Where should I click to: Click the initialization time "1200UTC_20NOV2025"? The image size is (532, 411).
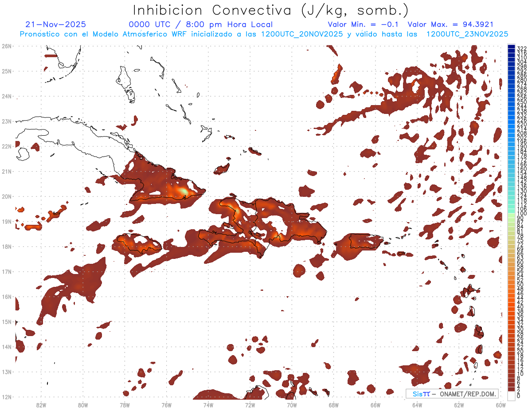coord(302,34)
